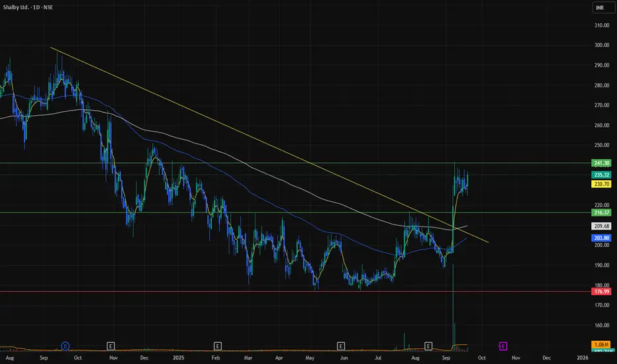
Task: Click the 270.00 price axis value
Action: [602, 105]
